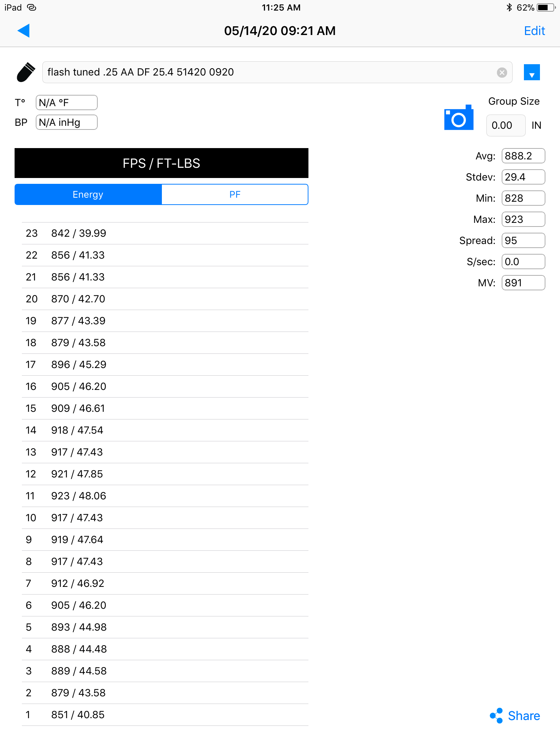Switch to the PF segment
560x747 pixels.
pyautogui.click(x=235, y=194)
